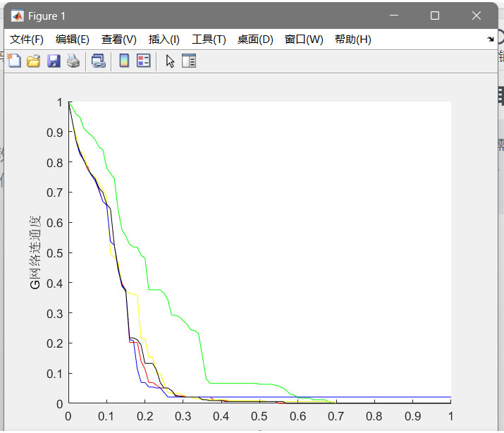Click y-axis tick label 0.5
Viewport: 504px width, 433px height.
[x=55, y=253]
